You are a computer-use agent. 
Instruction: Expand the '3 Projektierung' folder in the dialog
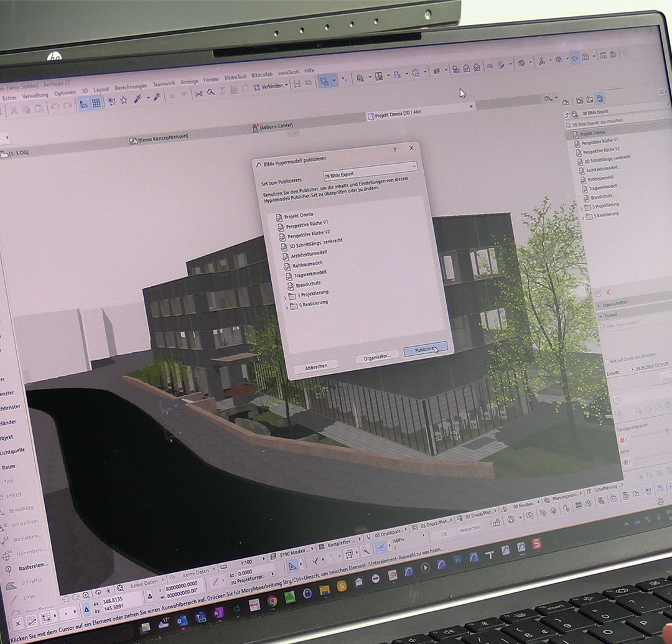286,297
